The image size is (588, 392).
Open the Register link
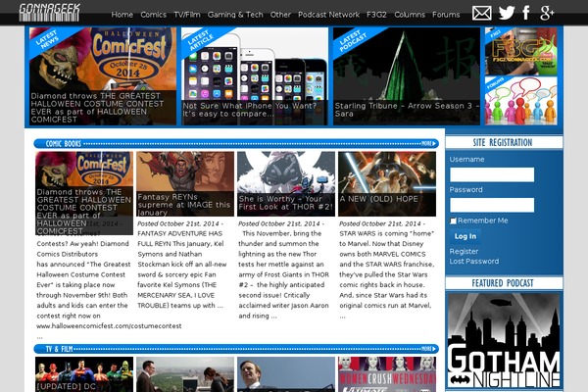click(464, 251)
